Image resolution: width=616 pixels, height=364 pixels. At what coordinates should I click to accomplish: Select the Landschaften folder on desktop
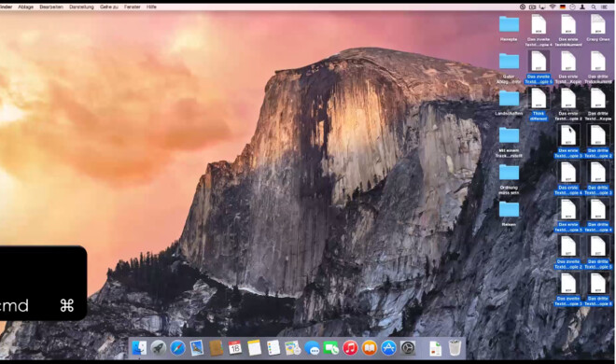click(509, 98)
